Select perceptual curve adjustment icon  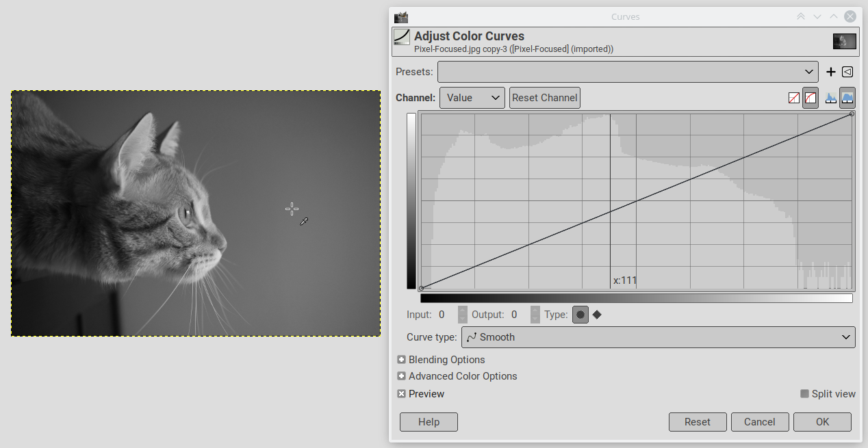click(810, 98)
